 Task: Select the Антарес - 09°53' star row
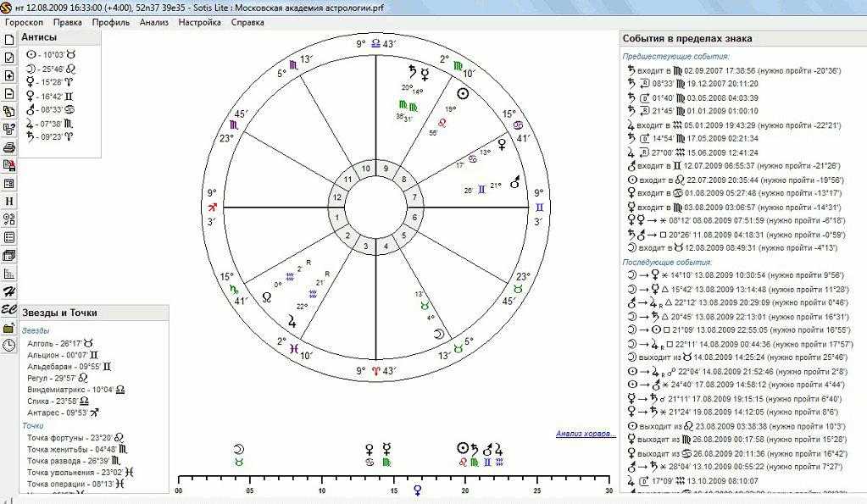pyautogui.click(x=63, y=413)
